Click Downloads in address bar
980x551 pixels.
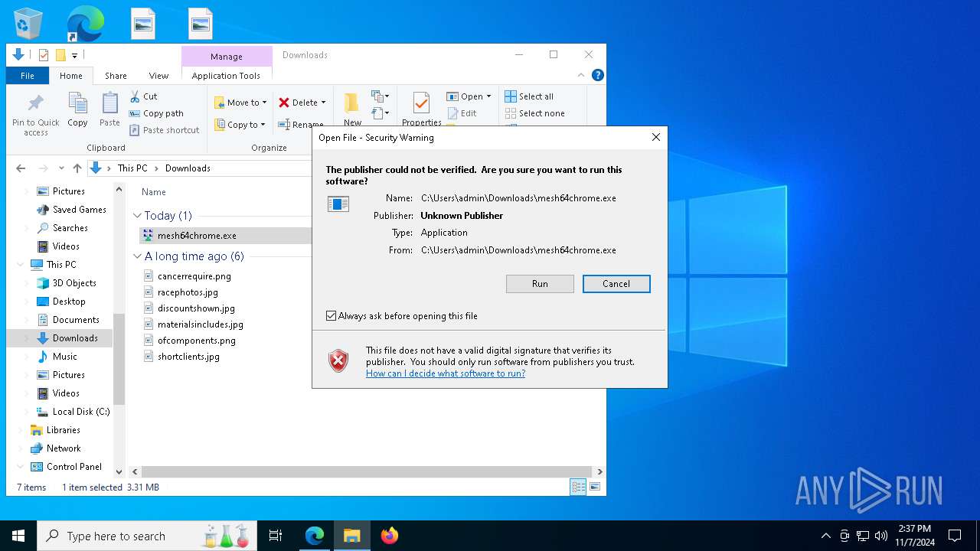(x=188, y=168)
